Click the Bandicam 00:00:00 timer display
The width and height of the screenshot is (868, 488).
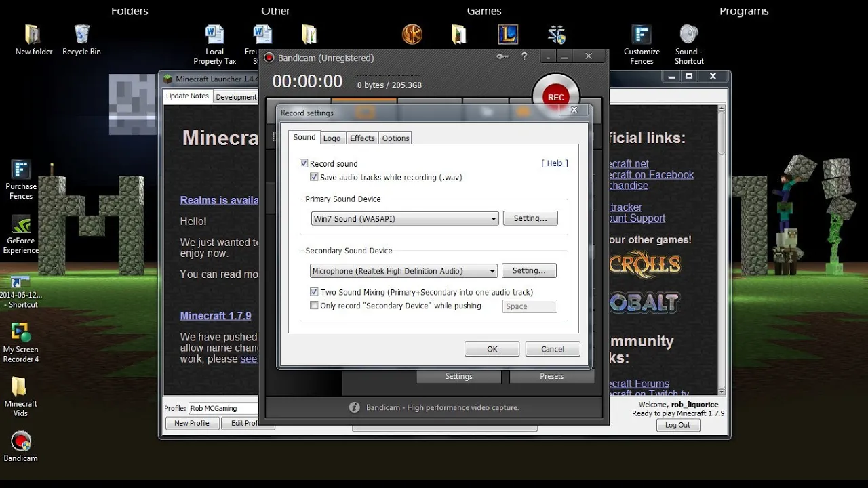[x=307, y=82]
